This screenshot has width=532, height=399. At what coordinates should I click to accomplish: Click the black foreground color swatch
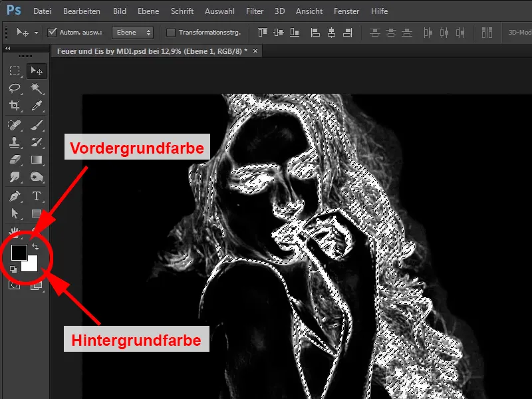19,252
